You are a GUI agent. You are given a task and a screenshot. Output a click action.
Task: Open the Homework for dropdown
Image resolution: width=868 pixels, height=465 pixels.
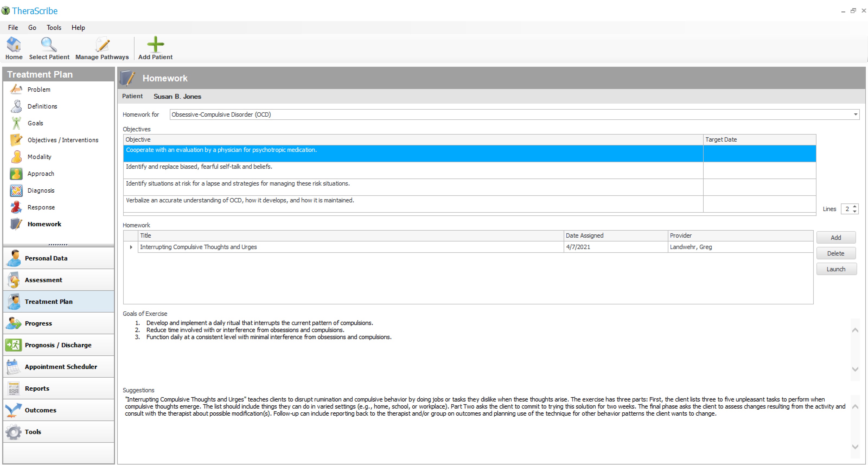pyautogui.click(x=855, y=114)
